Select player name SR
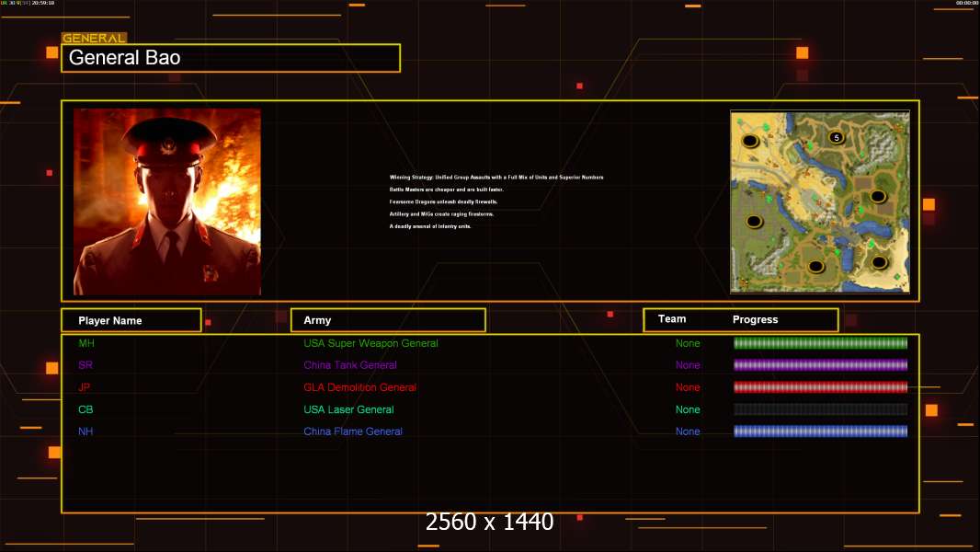This screenshot has width=980, height=552. pos(85,365)
